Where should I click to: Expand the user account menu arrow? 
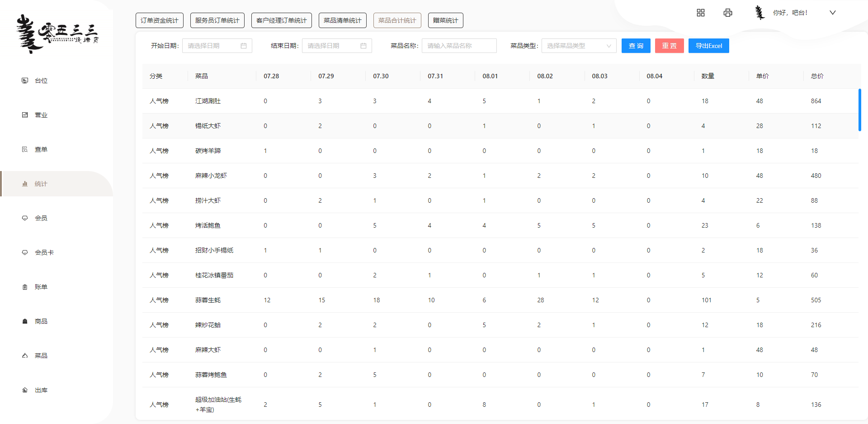832,13
